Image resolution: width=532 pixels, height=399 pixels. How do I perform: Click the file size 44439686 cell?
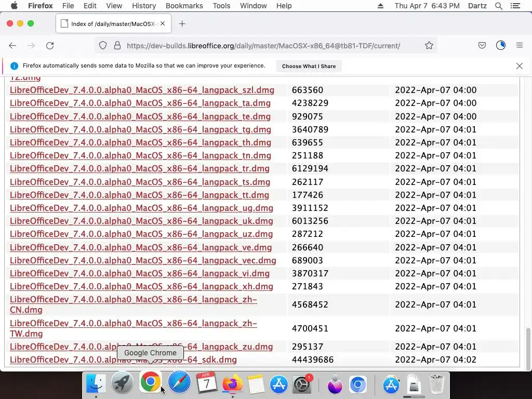point(312,360)
